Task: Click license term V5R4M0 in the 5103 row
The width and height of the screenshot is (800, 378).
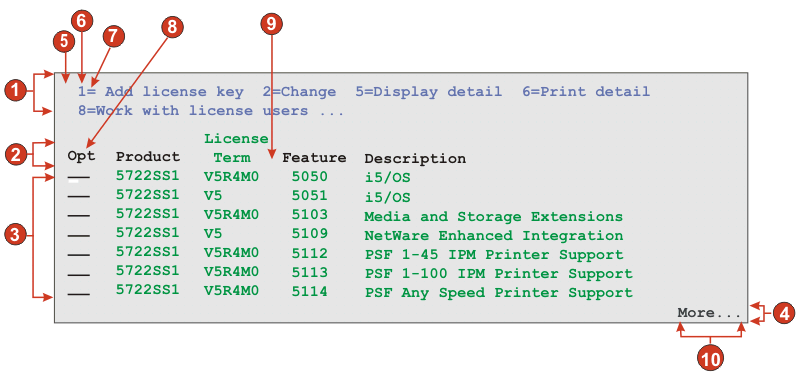Action: click(232, 215)
